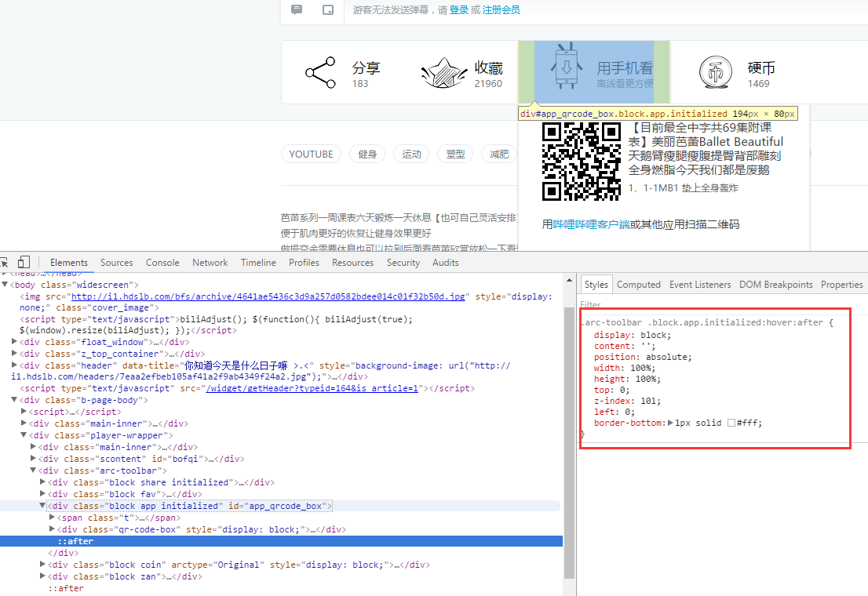Expand the div class block coin node
Viewport: 868px width, 596px height.
42,565
